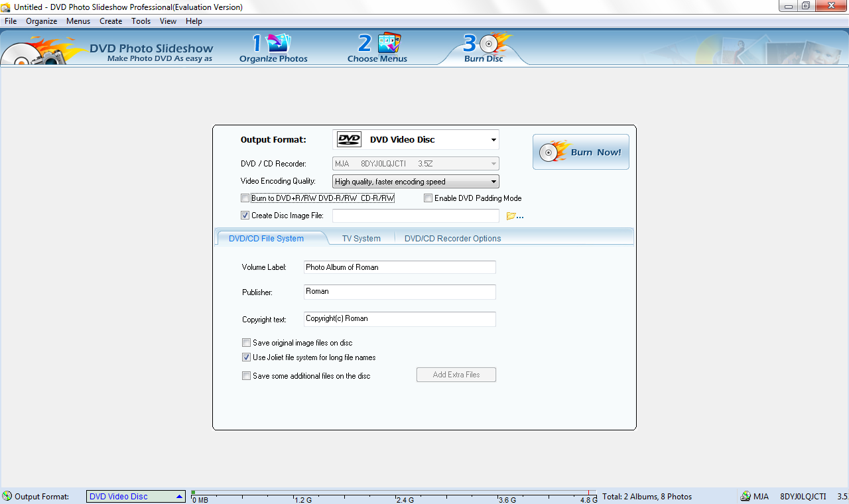
Task: Open the Output Format DVD Video Disc dropdown
Action: tap(416, 139)
